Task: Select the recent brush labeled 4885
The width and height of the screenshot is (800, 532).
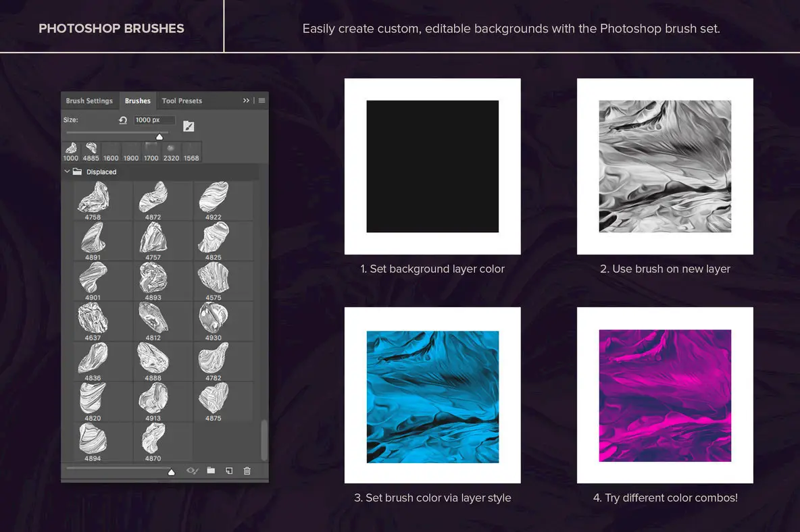Action: tap(91, 151)
